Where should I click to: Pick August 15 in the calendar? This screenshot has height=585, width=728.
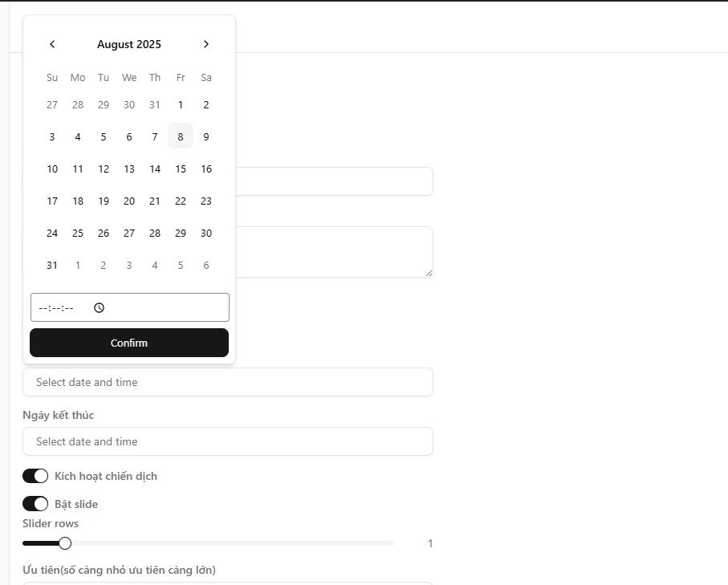coord(181,169)
